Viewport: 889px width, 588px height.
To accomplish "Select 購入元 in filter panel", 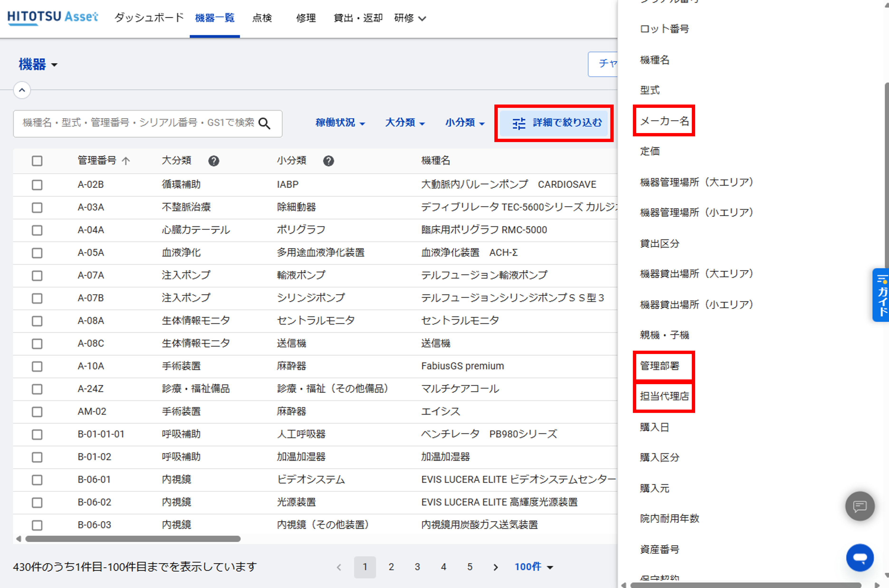I will tap(654, 488).
